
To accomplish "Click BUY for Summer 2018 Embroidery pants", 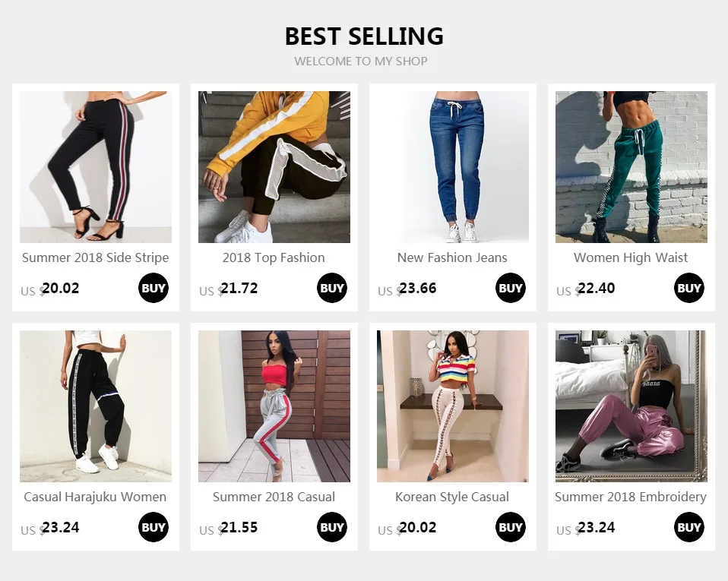I will [x=689, y=527].
